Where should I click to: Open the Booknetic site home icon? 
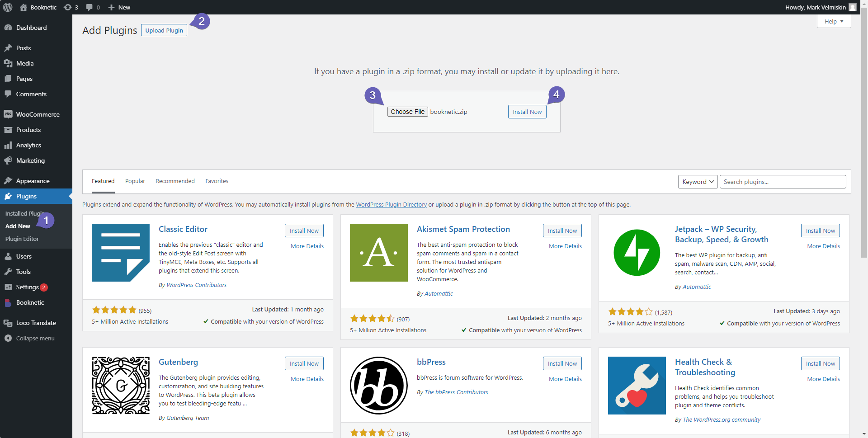pos(24,7)
